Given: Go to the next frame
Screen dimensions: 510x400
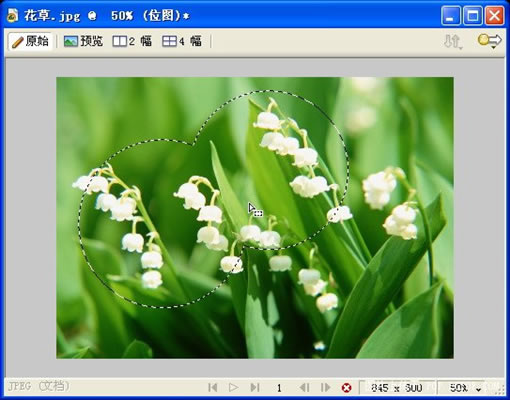Looking at the screenshot, I should (x=325, y=387).
